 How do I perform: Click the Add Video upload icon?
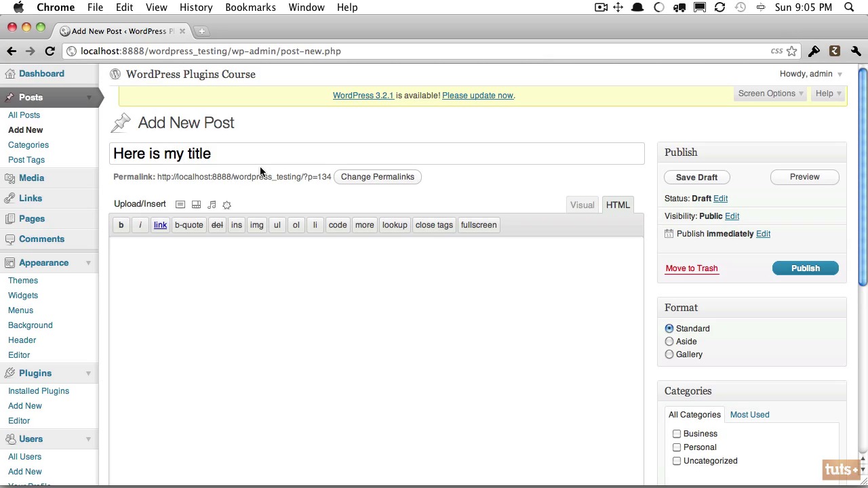tap(196, 205)
